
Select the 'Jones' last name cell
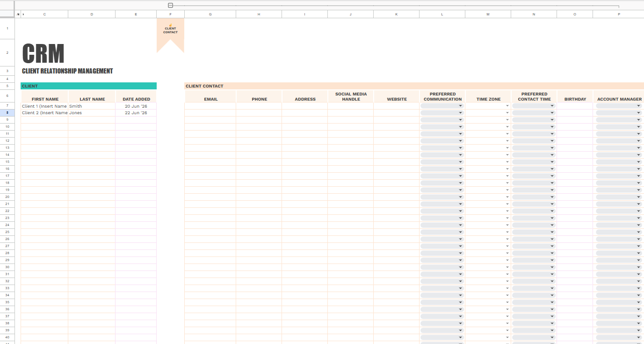tap(92, 113)
